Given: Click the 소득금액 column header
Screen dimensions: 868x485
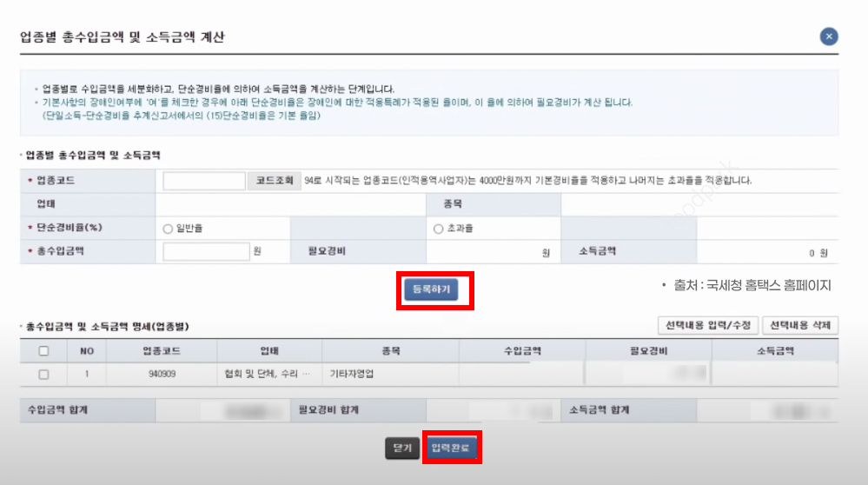Looking at the screenshot, I should pyautogui.click(x=775, y=351).
